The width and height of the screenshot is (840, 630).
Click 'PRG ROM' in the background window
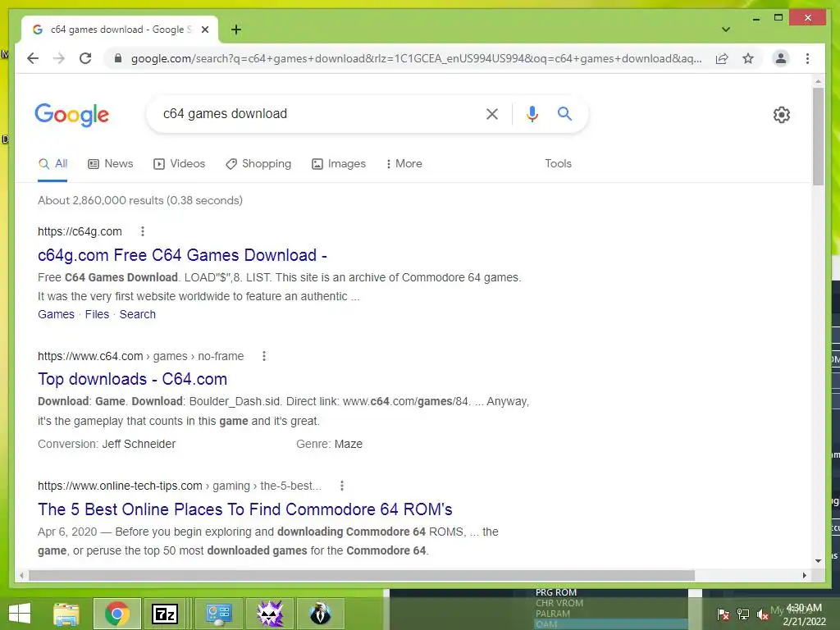coord(556,592)
